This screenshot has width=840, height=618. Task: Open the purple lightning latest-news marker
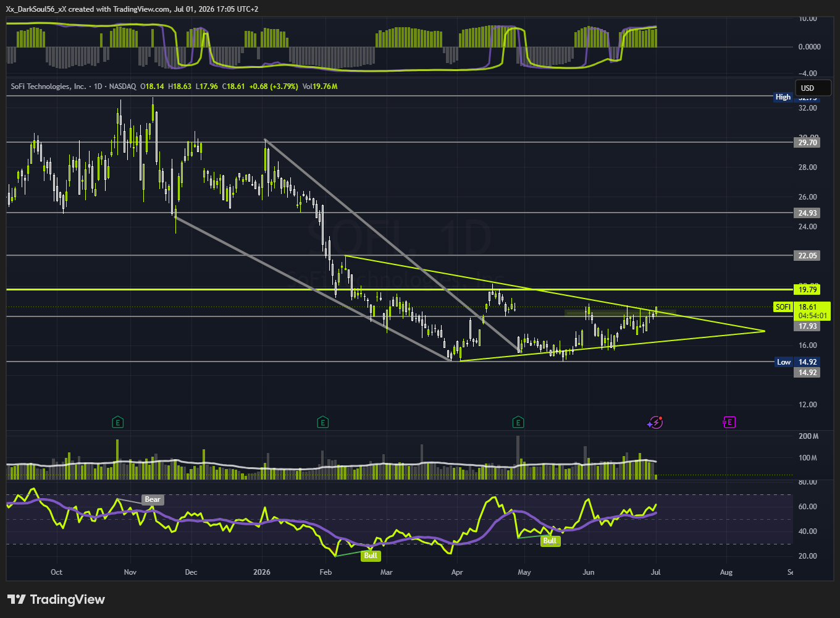[655, 422]
